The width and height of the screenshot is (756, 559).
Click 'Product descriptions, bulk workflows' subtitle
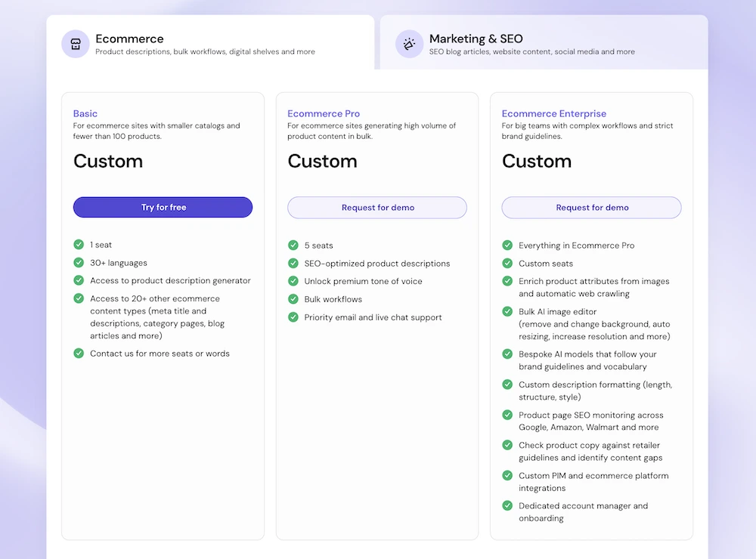pyautogui.click(x=205, y=51)
